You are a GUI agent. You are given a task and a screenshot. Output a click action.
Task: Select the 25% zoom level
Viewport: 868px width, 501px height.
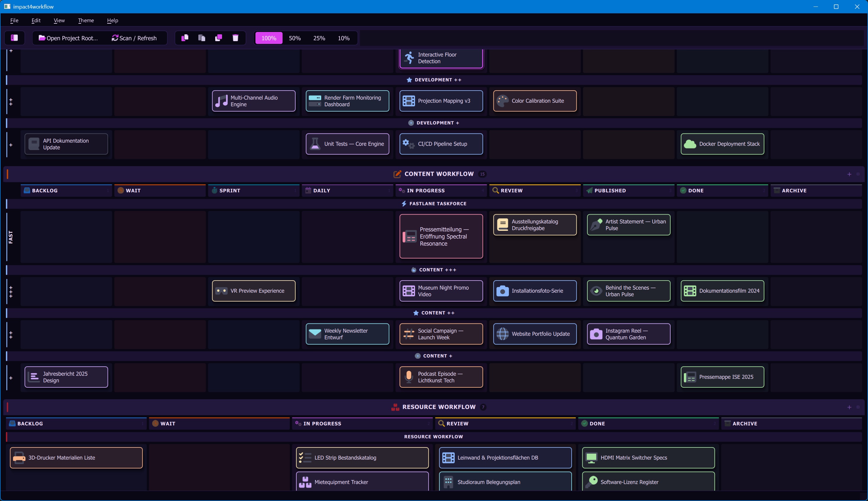click(319, 38)
